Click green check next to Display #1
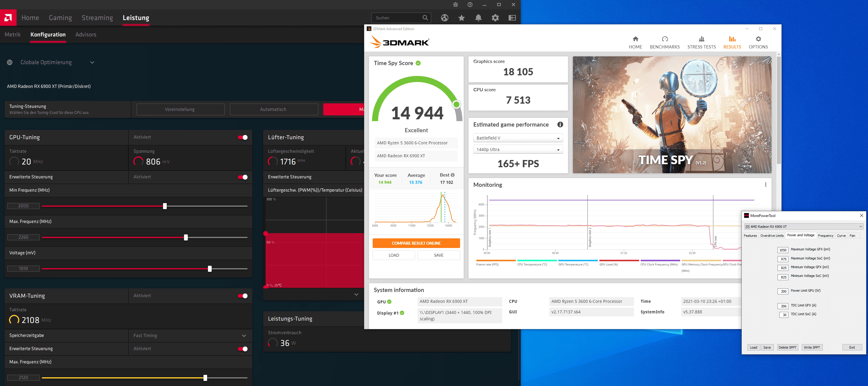The width and height of the screenshot is (868, 386). pyautogui.click(x=402, y=313)
